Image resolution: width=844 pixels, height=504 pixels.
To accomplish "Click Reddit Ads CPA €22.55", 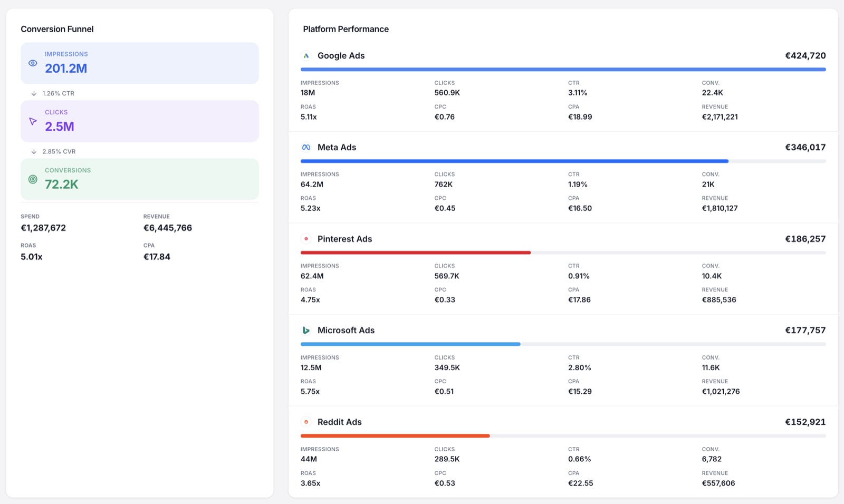I will pyautogui.click(x=581, y=483).
